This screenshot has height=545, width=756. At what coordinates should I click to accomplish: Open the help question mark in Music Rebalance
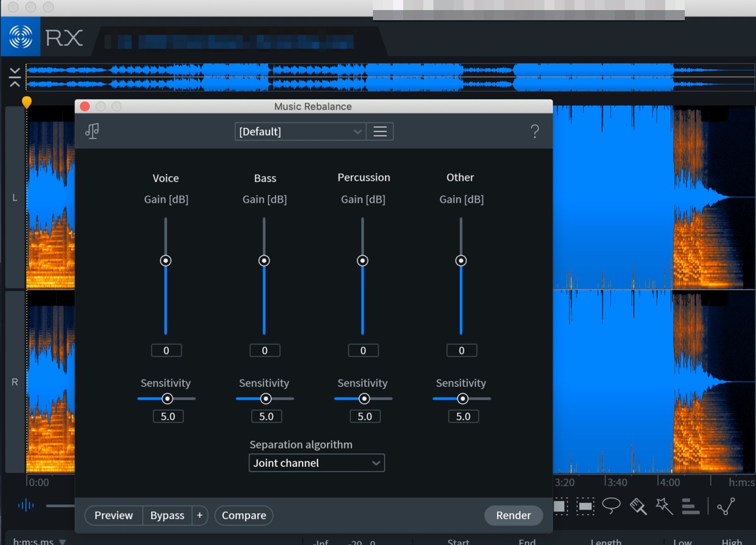[x=535, y=131]
